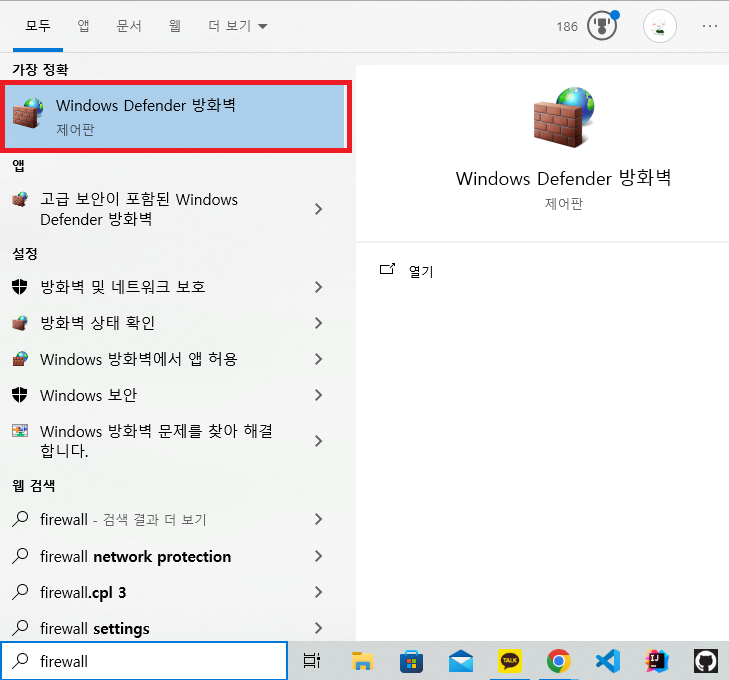Image resolution: width=729 pixels, height=680 pixels.
Task: Switch to the 웹 tab
Action: 174,26
